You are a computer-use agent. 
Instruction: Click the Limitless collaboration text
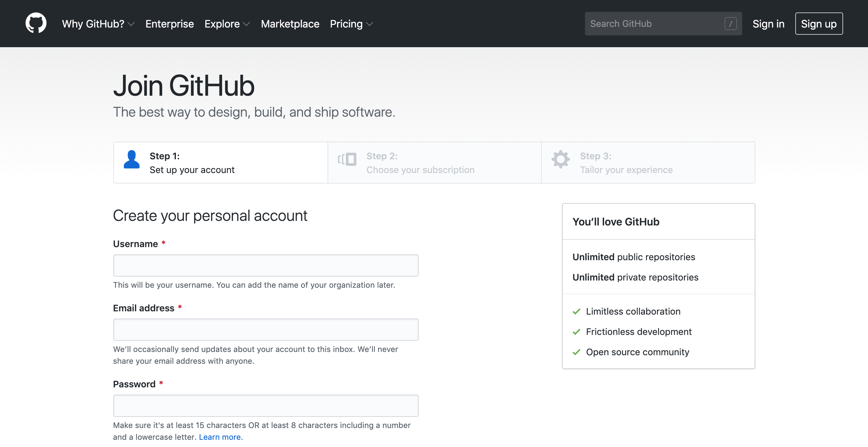633,311
